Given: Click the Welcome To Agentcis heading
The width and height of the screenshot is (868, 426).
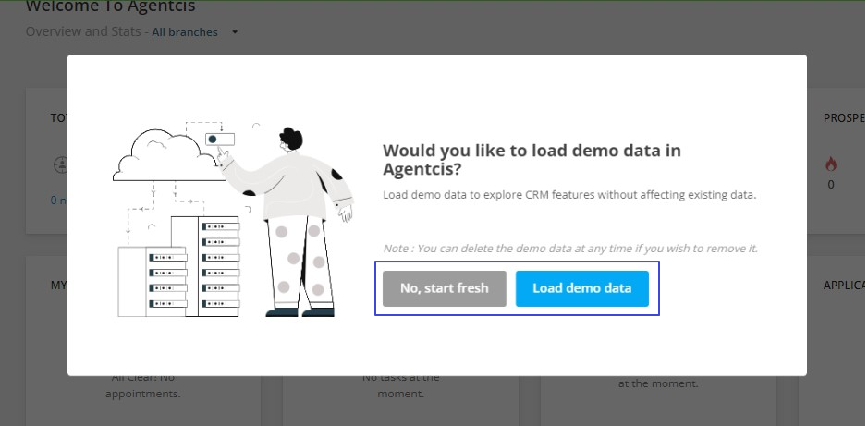Looking at the screenshot, I should point(110,6).
